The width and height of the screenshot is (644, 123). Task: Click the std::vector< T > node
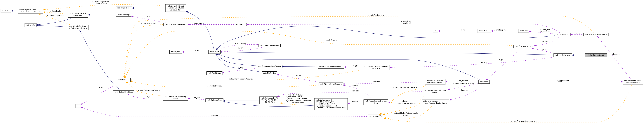coord(376,116)
